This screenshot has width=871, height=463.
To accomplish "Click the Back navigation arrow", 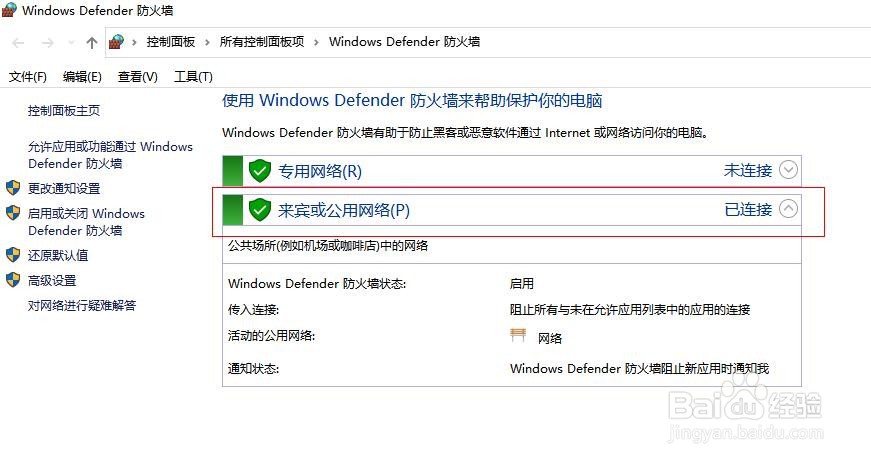I will pyautogui.click(x=18, y=43).
